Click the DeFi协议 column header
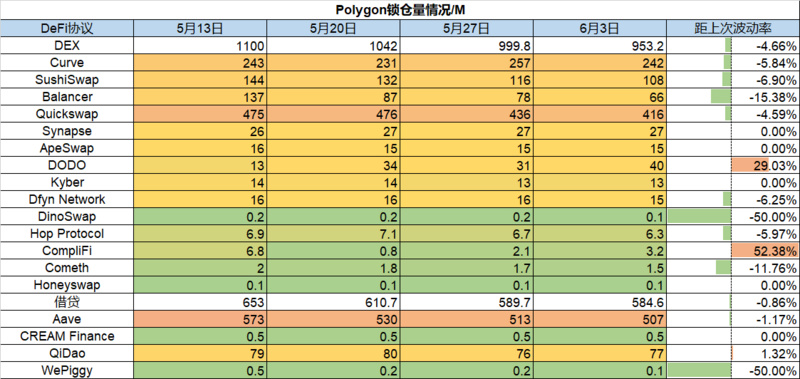The image size is (800, 379). point(67,29)
